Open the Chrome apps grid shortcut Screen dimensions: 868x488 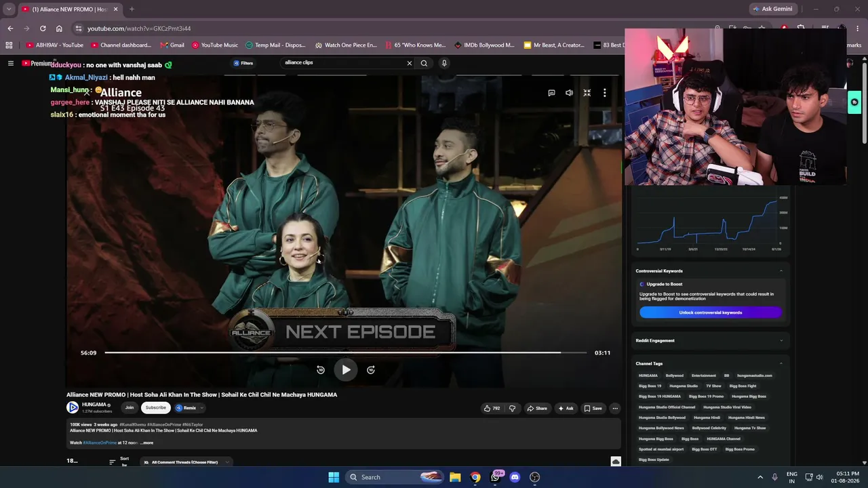click(9, 45)
